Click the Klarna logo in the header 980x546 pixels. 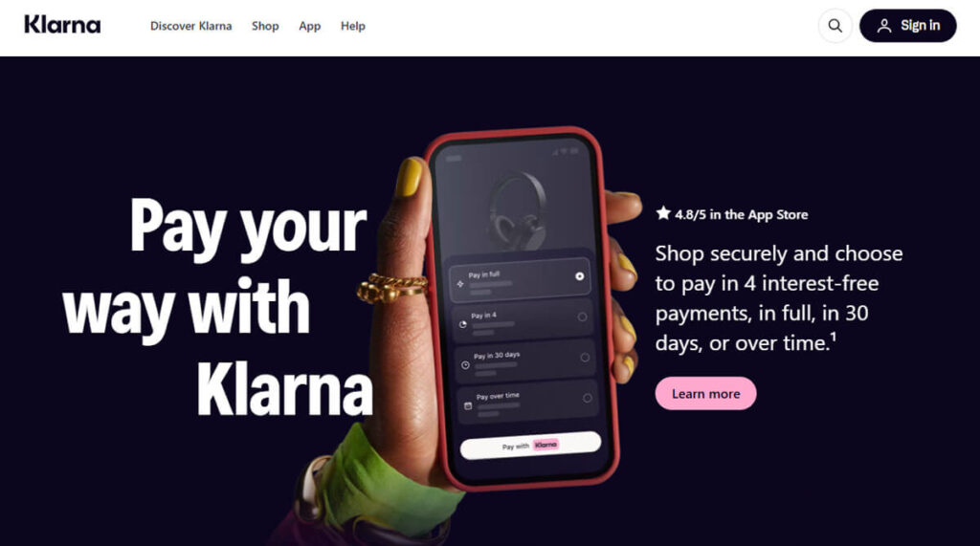pyautogui.click(x=62, y=25)
